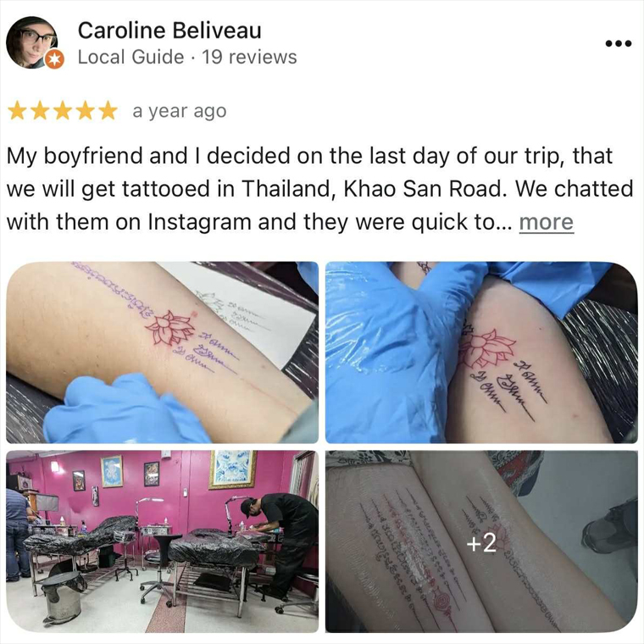Open Caroline Beliveau's reviewer name link

[x=169, y=31]
